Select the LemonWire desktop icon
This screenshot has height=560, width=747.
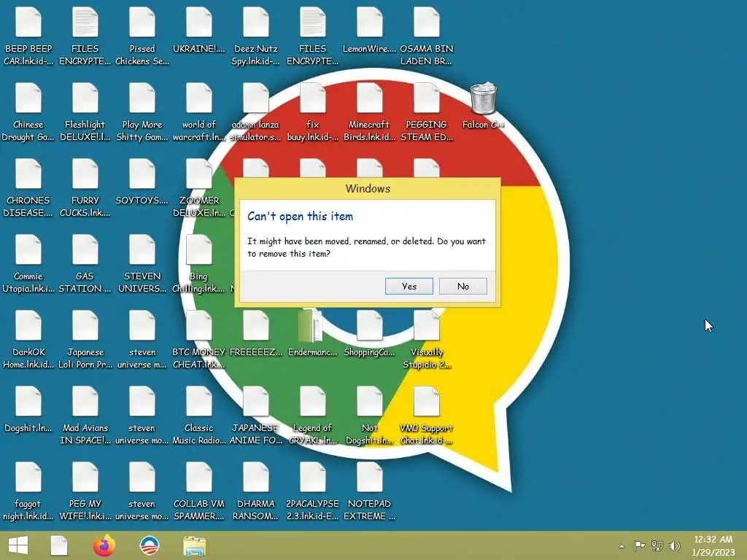(x=369, y=30)
